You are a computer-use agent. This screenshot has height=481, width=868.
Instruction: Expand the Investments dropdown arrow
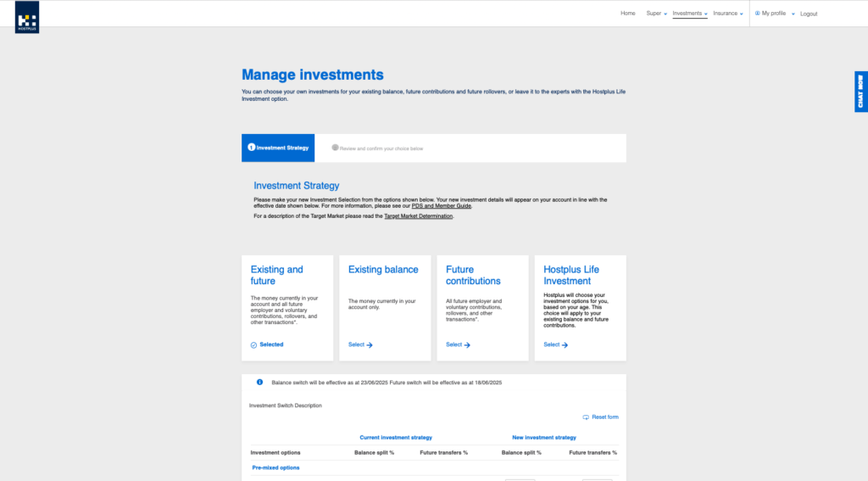tap(706, 14)
